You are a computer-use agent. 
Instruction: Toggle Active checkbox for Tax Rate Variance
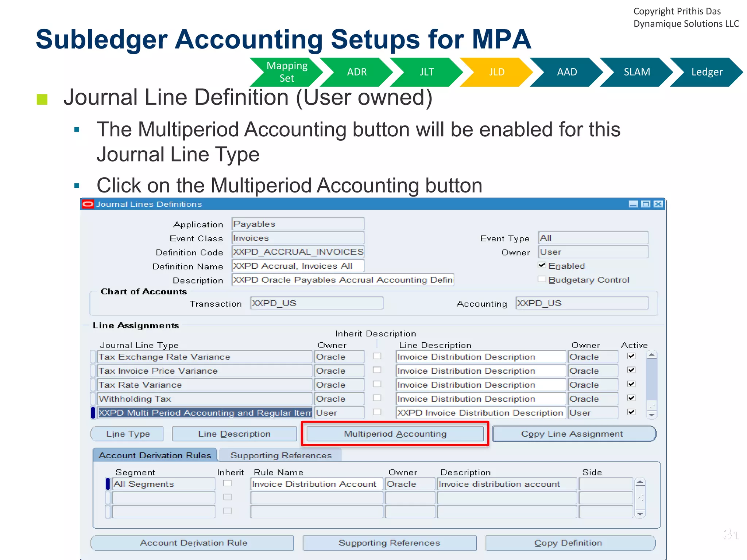631,384
